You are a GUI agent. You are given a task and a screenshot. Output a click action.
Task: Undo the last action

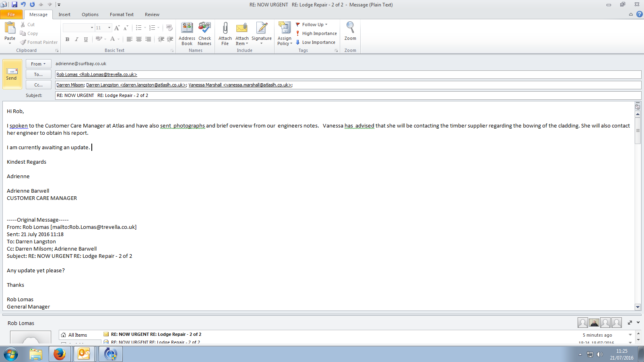pos(23,4)
